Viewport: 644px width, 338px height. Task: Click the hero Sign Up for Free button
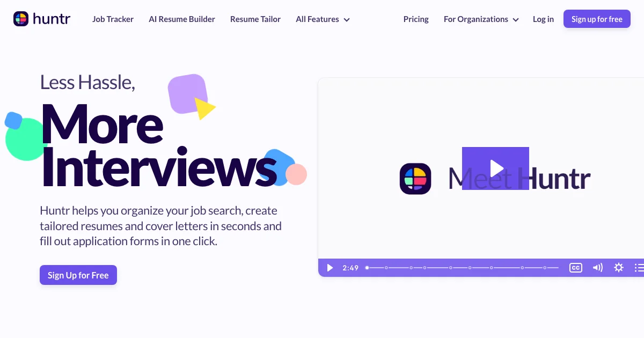click(78, 275)
